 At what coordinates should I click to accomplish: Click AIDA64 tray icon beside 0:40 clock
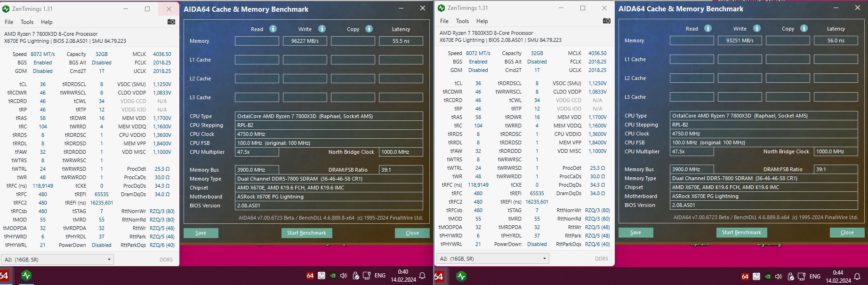click(x=310, y=276)
